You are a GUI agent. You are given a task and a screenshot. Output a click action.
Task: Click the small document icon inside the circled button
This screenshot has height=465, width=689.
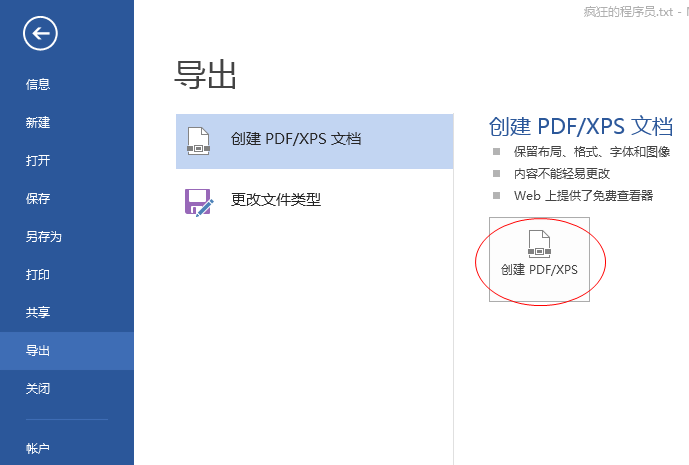click(539, 243)
